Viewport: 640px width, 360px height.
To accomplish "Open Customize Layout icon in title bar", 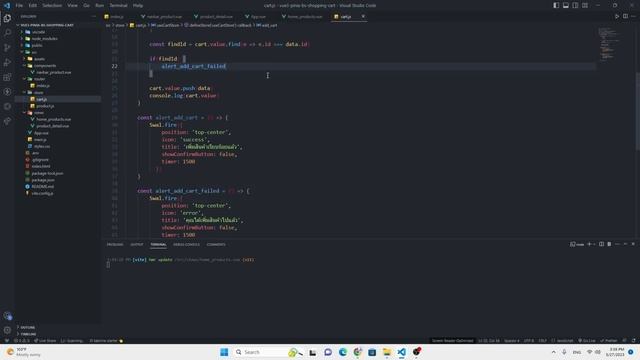I will (585, 5).
